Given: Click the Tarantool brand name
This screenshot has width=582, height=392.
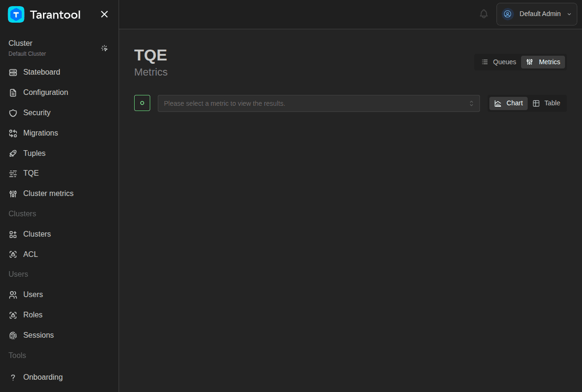Looking at the screenshot, I should (x=55, y=15).
